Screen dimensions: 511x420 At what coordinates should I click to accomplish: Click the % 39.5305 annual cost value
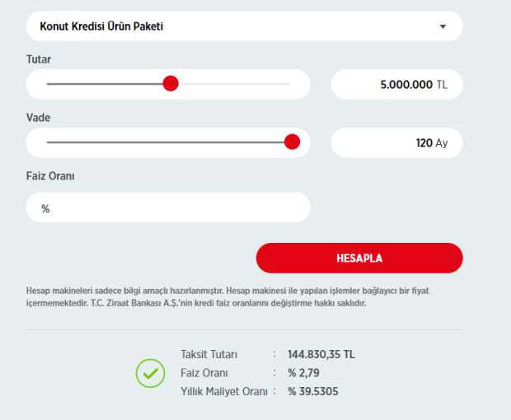[312, 391]
